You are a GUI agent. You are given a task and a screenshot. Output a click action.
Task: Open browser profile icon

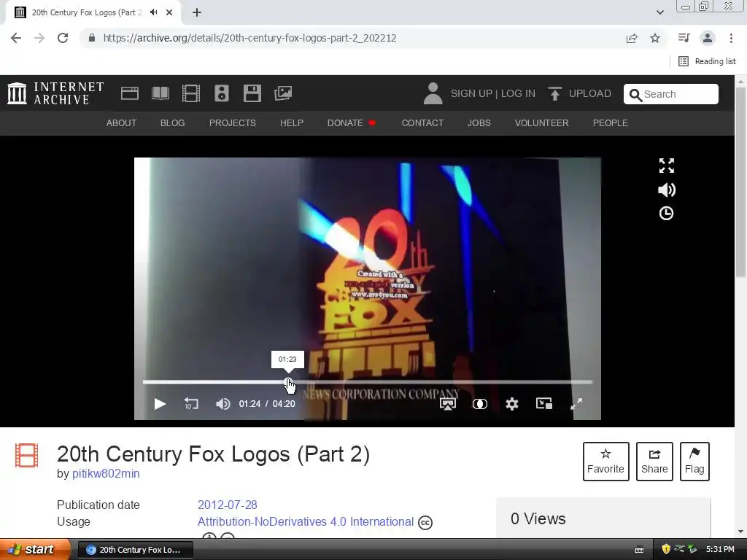point(708,38)
